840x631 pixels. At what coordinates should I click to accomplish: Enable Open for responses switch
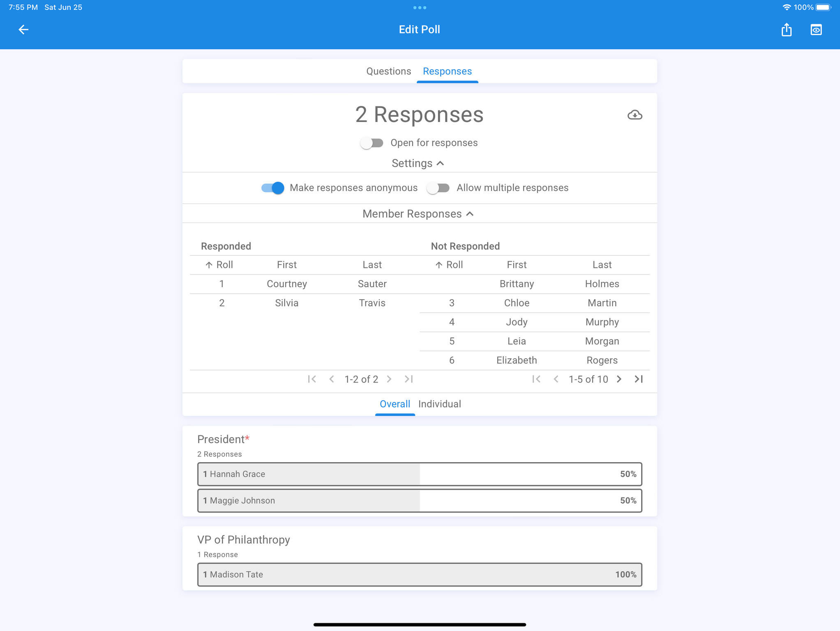(x=372, y=143)
